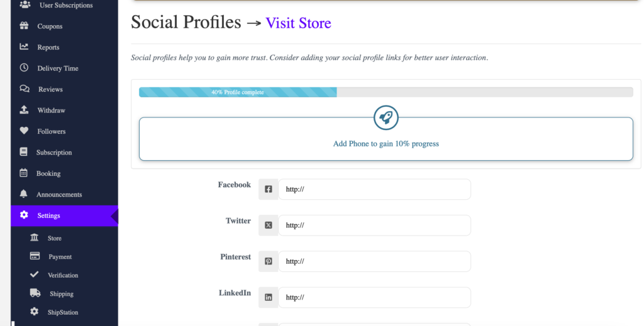Click the 40% Profile complete progress bar
The height and width of the screenshot is (326, 644).
[x=386, y=92]
